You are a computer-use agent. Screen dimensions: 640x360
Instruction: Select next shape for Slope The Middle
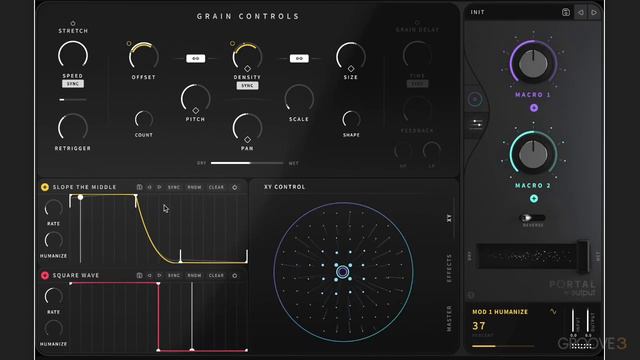pyautogui.click(x=159, y=187)
